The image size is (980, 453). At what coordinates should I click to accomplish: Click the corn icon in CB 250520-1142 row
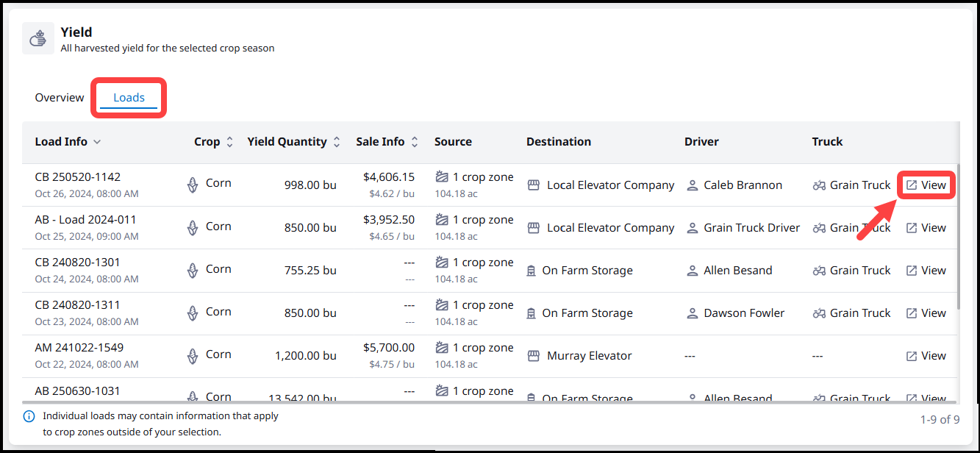click(193, 185)
